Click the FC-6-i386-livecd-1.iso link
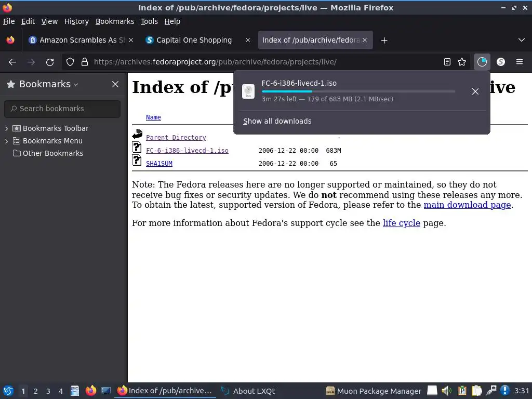 (x=187, y=150)
